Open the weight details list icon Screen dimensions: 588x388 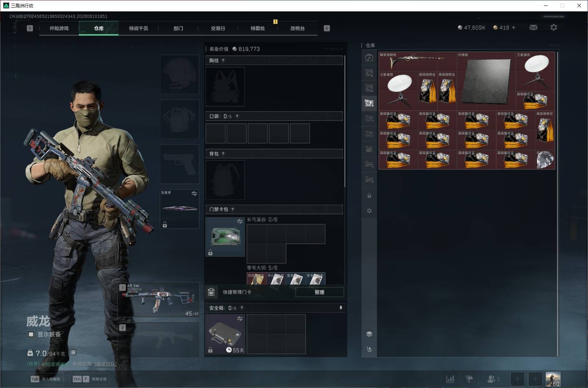click(x=73, y=352)
